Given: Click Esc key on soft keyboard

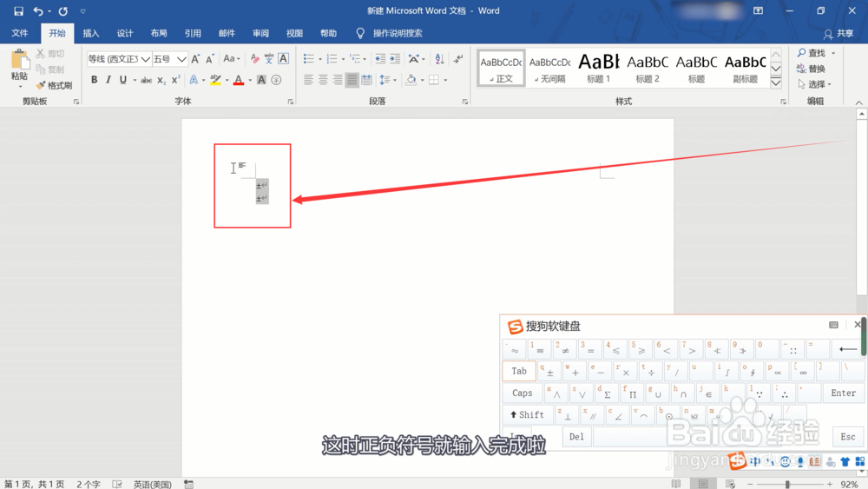Looking at the screenshot, I should [847, 436].
